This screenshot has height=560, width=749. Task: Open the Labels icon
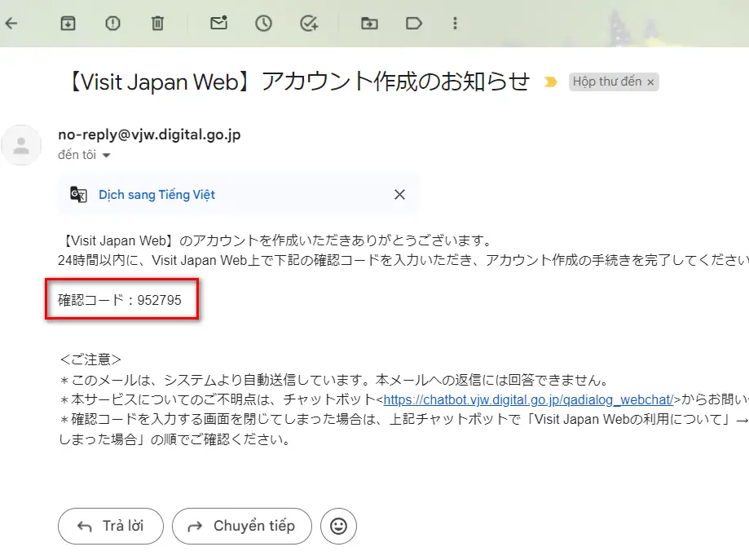point(414,24)
